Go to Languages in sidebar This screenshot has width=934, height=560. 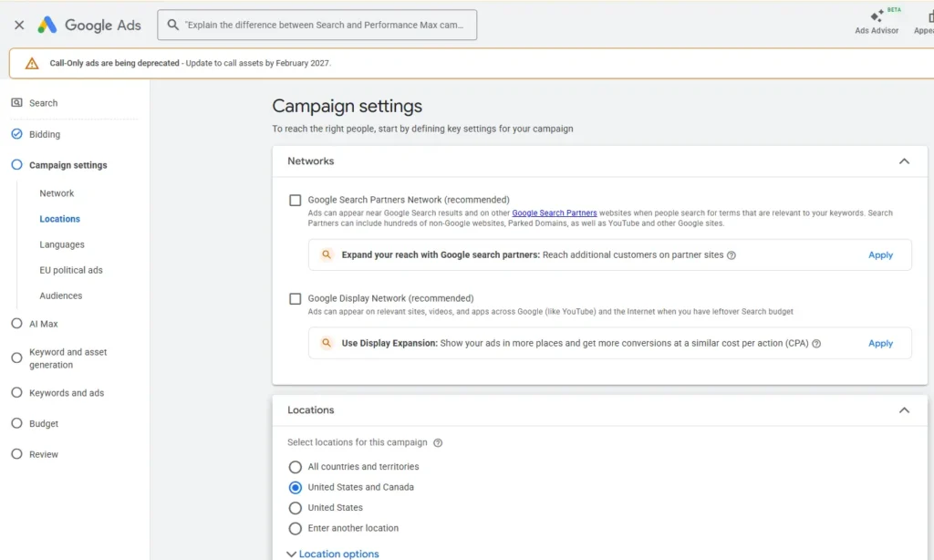(62, 244)
